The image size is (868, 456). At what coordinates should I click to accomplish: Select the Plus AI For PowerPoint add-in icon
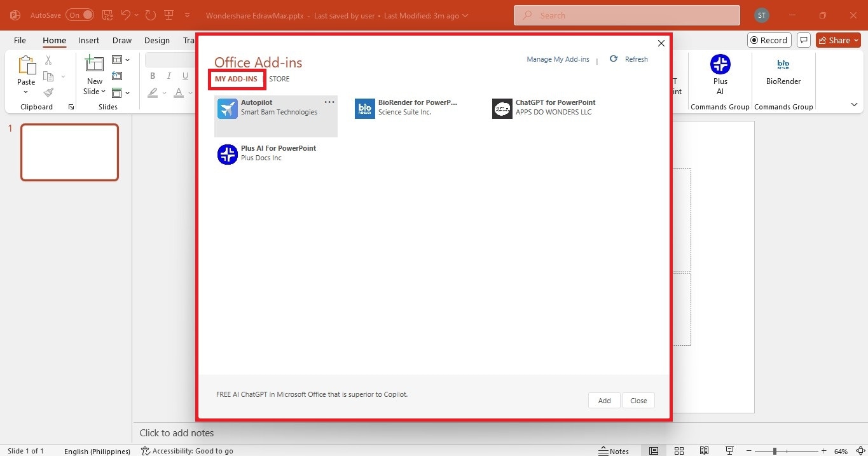pyautogui.click(x=227, y=154)
